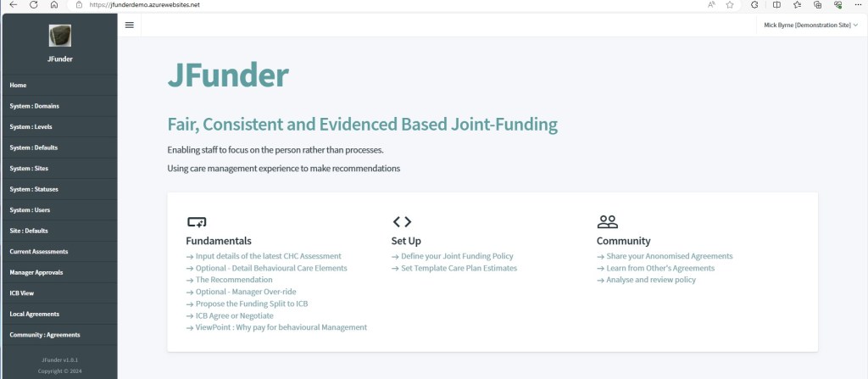The height and width of the screenshot is (379, 868).
Task: Follow the Define your Joint Funding Policy link
Action: point(457,256)
